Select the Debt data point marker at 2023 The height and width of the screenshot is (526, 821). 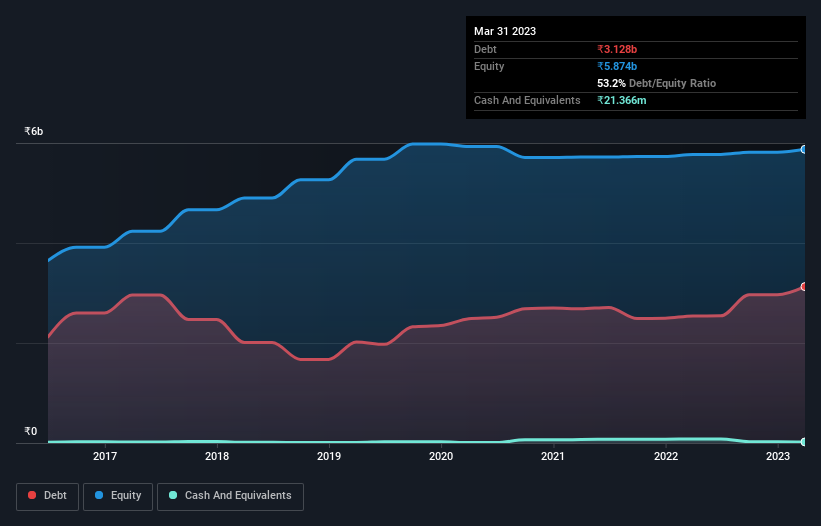pos(804,287)
